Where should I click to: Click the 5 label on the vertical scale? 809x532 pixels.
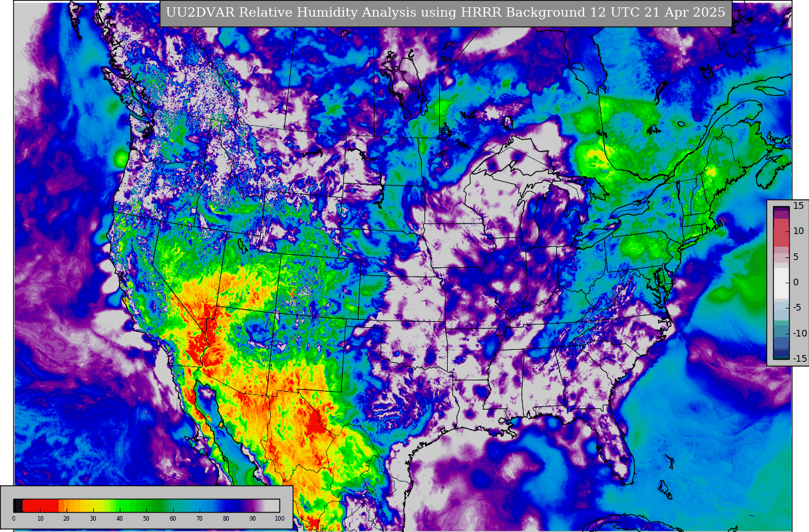point(796,257)
